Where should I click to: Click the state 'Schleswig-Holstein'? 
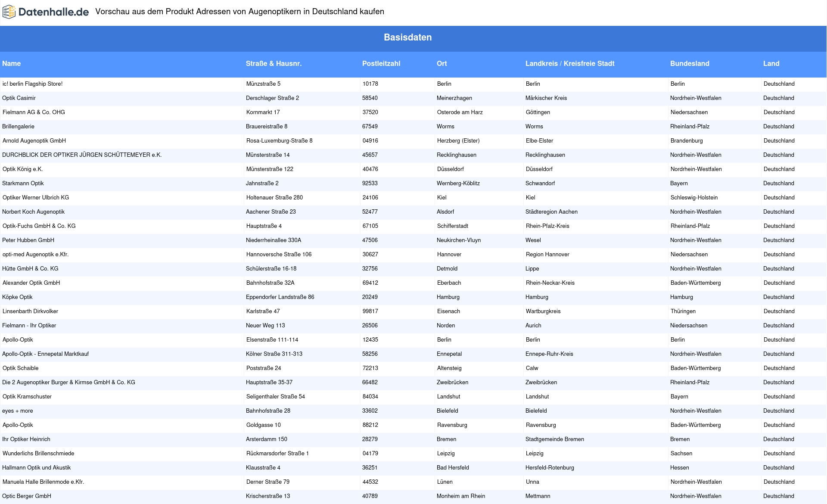[x=694, y=198]
